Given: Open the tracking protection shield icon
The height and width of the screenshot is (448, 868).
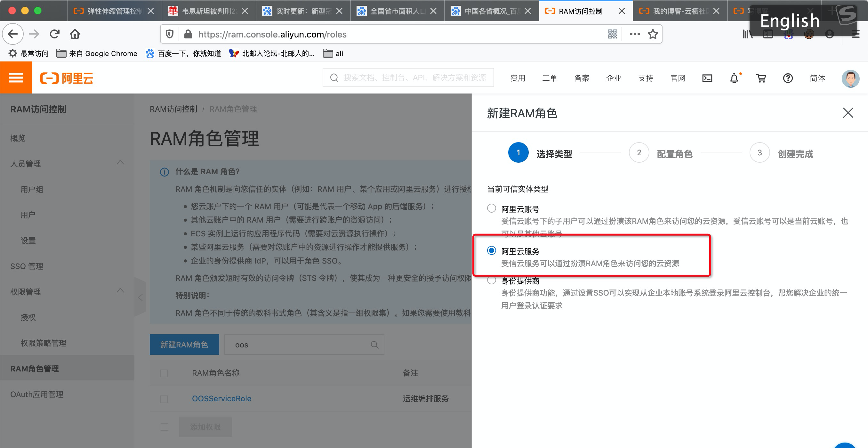Looking at the screenshot, I should (x=170, y=34).
